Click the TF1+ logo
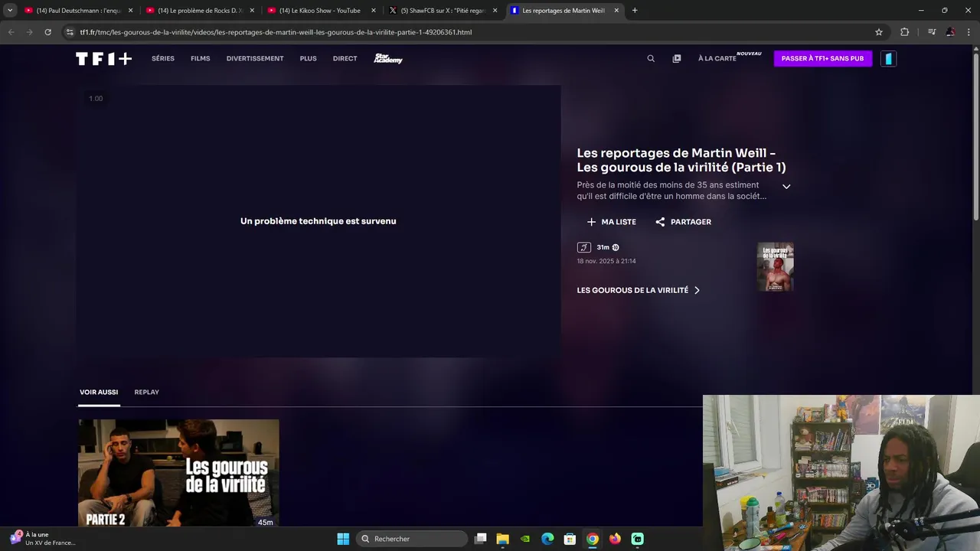 pyautogui.click(x=103, y=59)
